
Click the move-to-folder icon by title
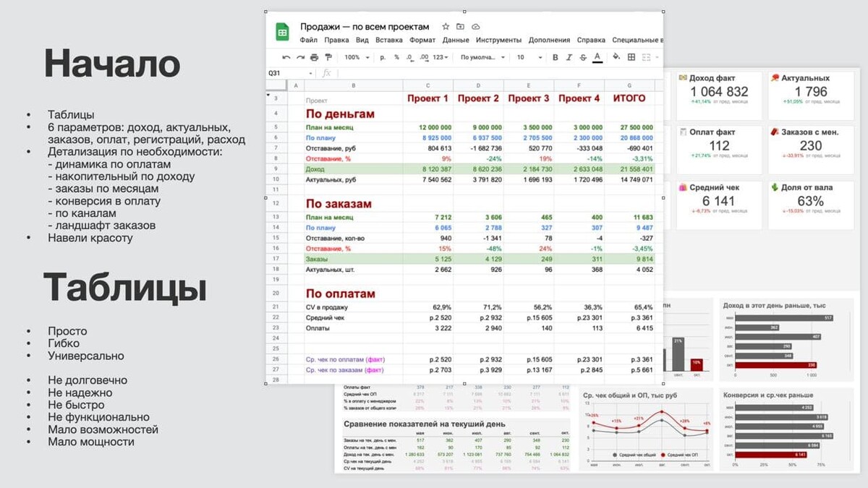coord(461,27)
